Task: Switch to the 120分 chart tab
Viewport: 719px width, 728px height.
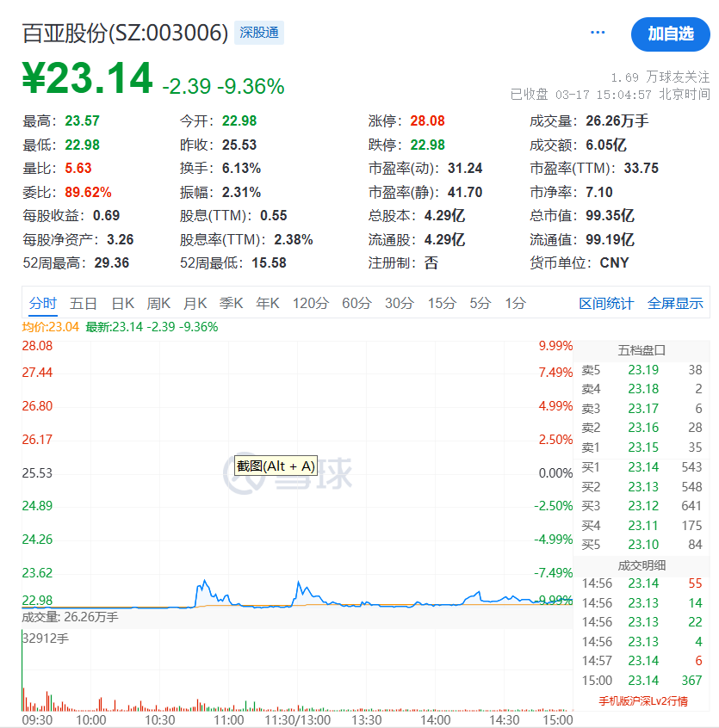Action: [311, 303]
